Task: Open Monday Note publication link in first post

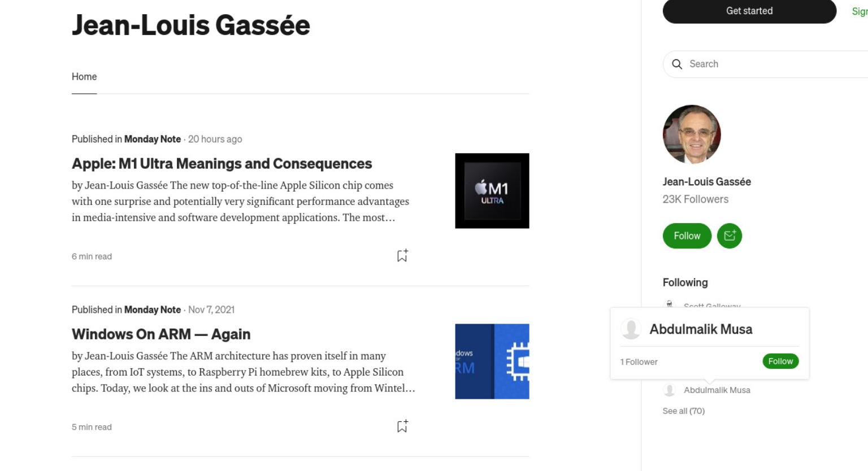Action: click(x=153, y=139)
